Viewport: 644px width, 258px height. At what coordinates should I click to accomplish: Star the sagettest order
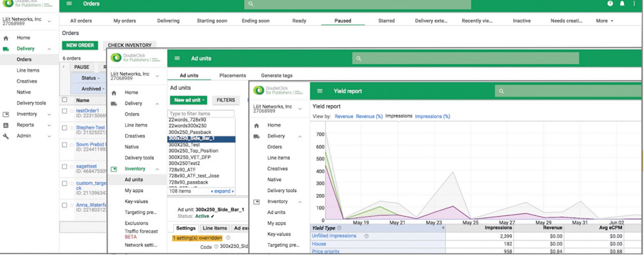point(72,166)
